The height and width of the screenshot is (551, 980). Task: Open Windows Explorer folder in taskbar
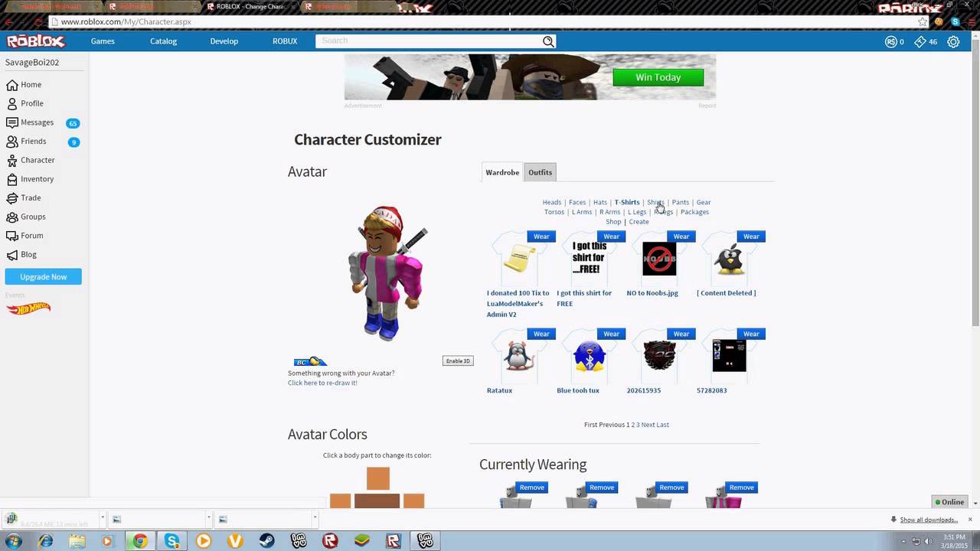point(77,541)
